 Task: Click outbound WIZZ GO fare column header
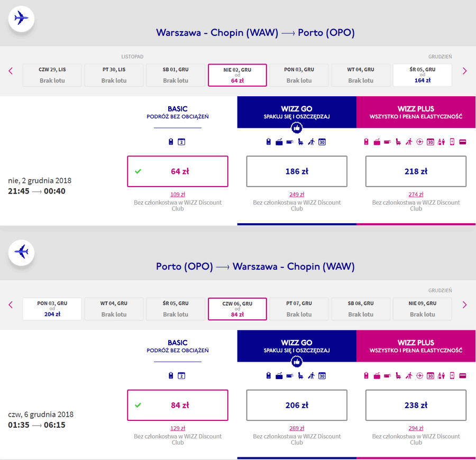tap(297, 112)
